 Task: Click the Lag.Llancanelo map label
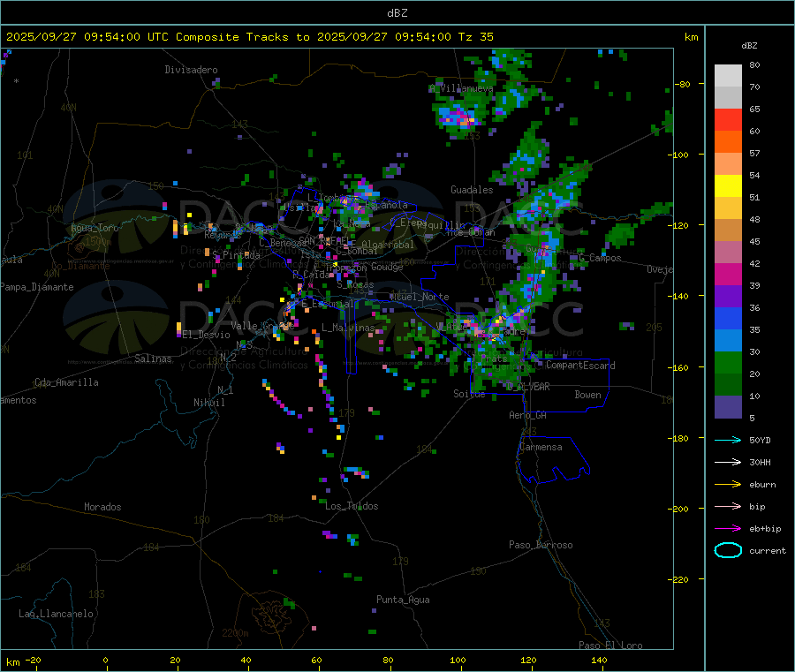pos(56,614)
